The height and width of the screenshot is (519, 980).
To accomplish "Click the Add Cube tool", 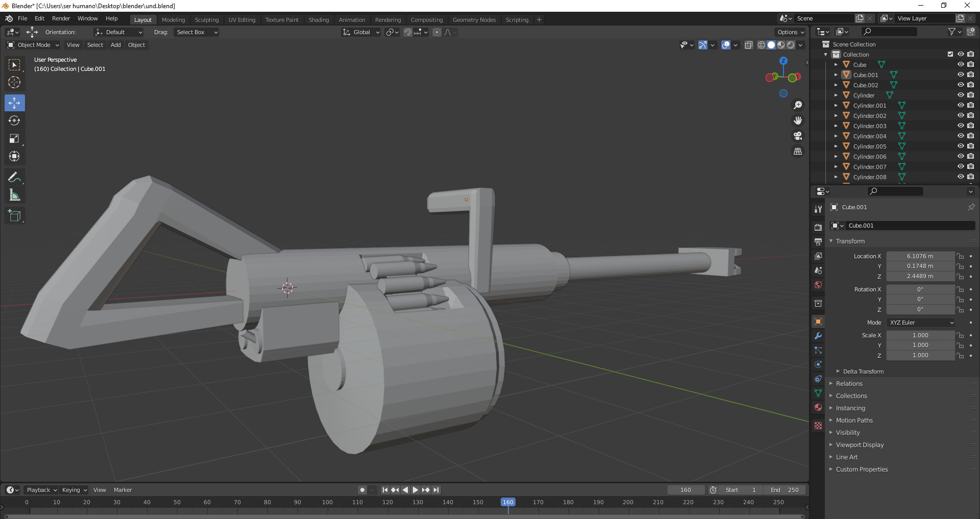I will 14,216.
